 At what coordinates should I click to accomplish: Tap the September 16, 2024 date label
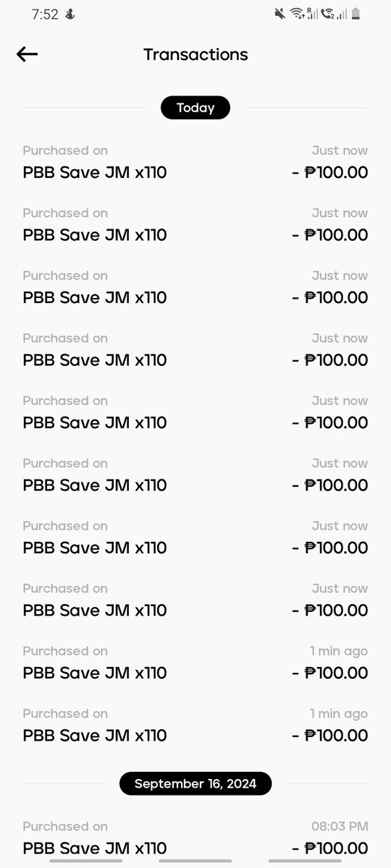[x=195, y=784]
